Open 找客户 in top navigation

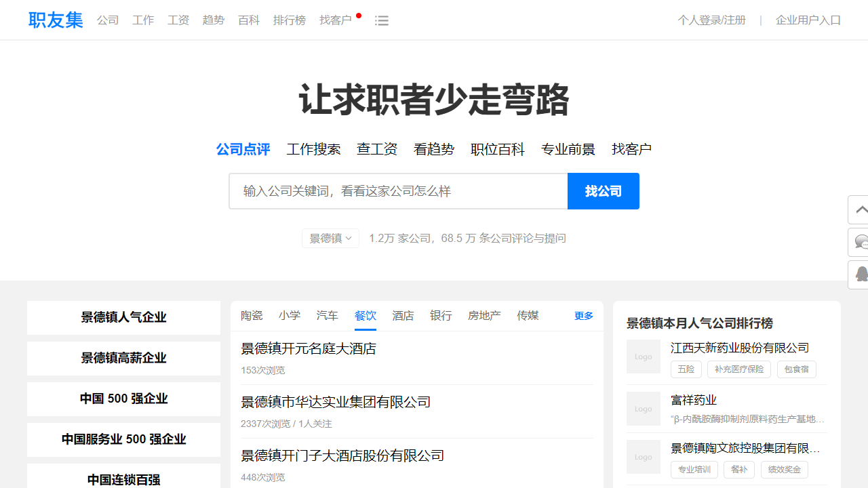coord(336,20)
